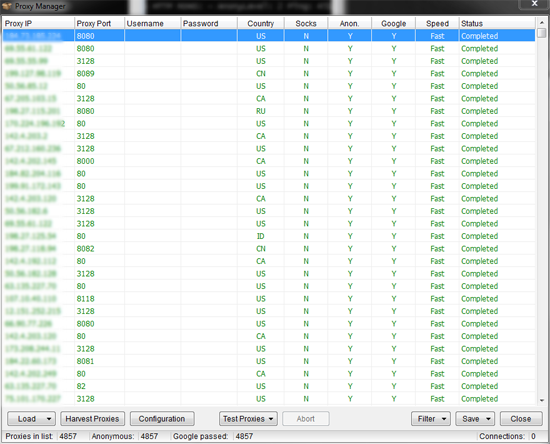Open the Save dropdown arrow

(x=488, y=419)
